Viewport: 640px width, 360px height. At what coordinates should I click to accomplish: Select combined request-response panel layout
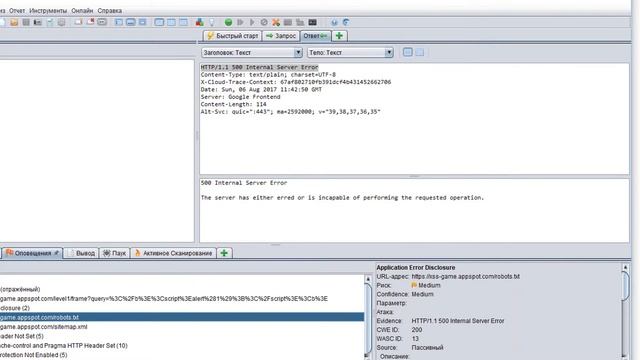click(184, 22)
